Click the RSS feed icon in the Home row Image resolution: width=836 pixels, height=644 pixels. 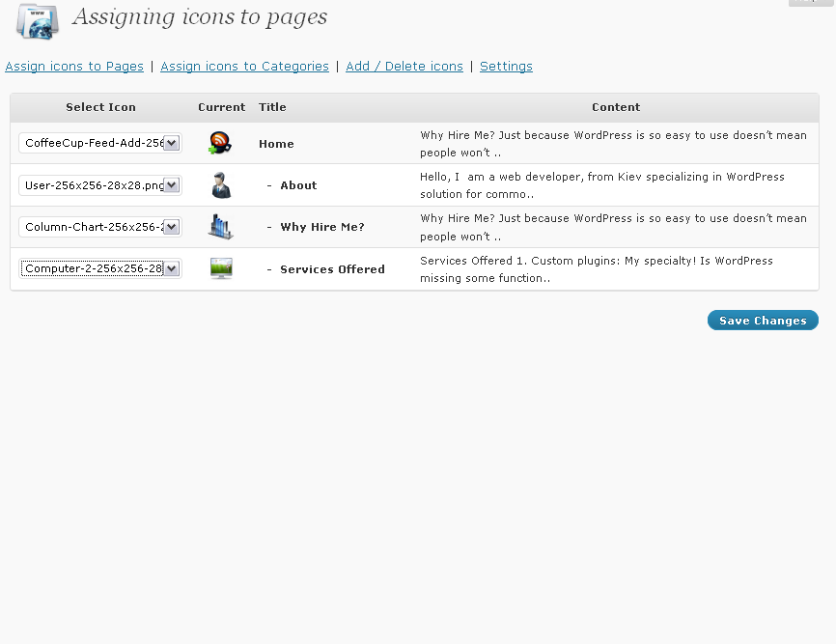[x=220, y=143]
